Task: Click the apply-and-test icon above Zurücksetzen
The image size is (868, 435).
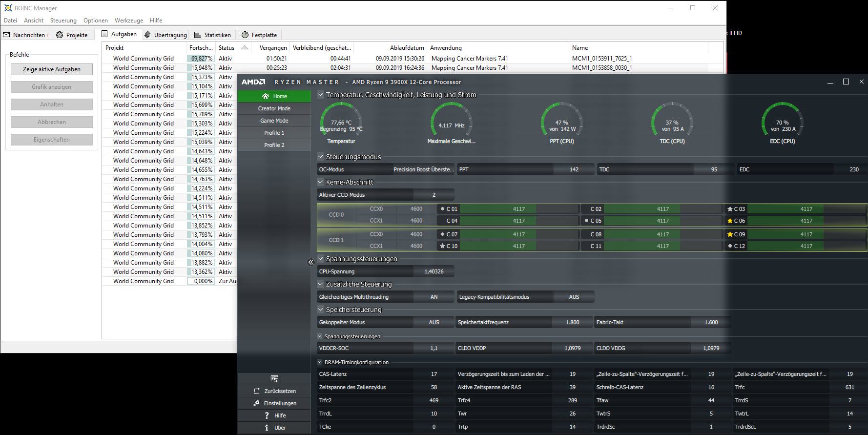Action: click(274, 379)
